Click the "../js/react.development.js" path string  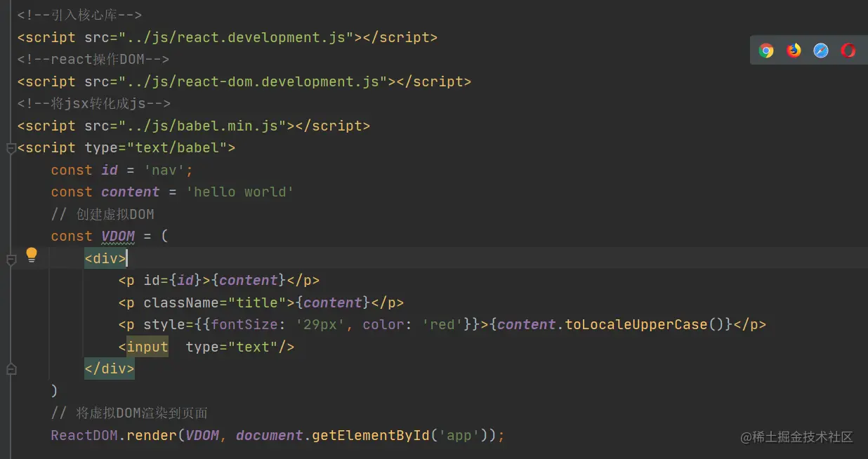(236, 37)
